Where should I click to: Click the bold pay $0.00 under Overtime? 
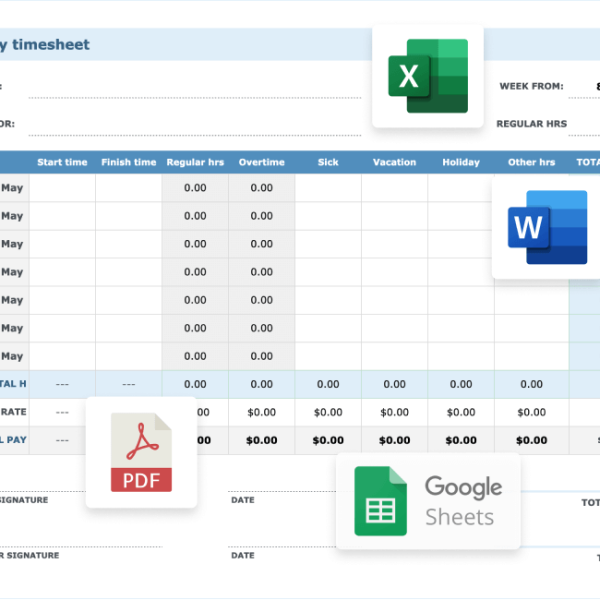tap(262, 440)
